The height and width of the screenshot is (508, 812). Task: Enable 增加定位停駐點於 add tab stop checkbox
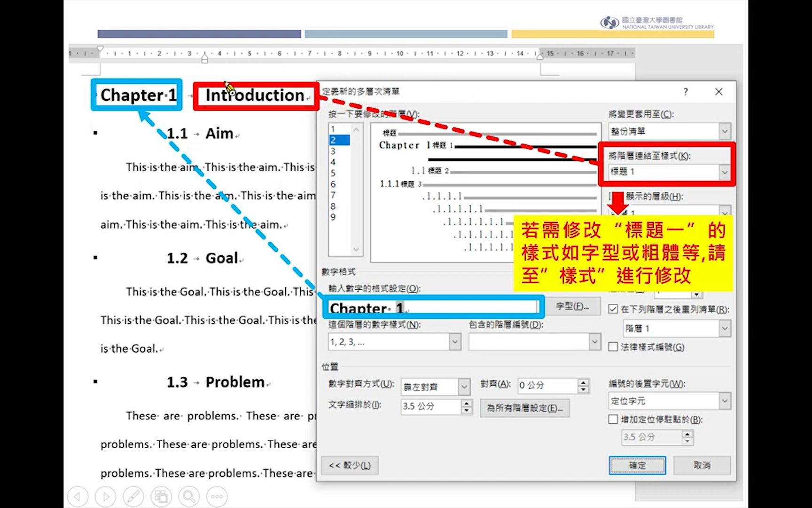click(x=613, y=419)
